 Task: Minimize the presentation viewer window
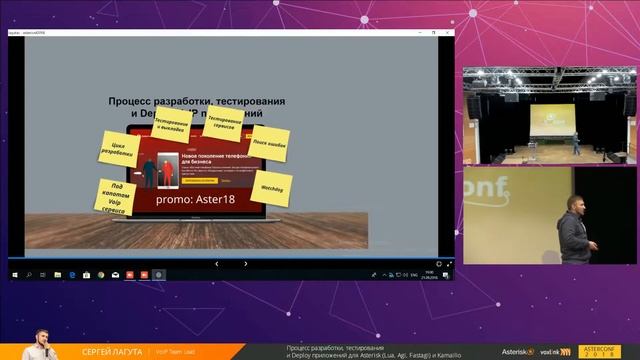coord(420,33)
